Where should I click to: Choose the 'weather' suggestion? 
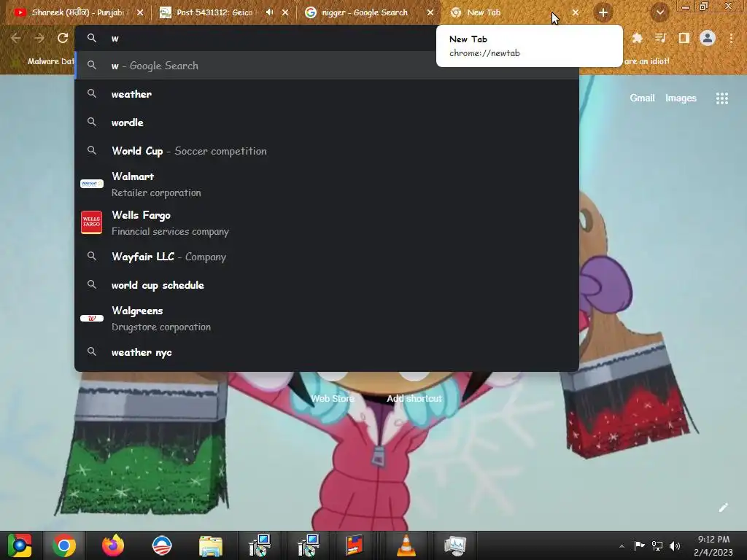coord(327,94)
